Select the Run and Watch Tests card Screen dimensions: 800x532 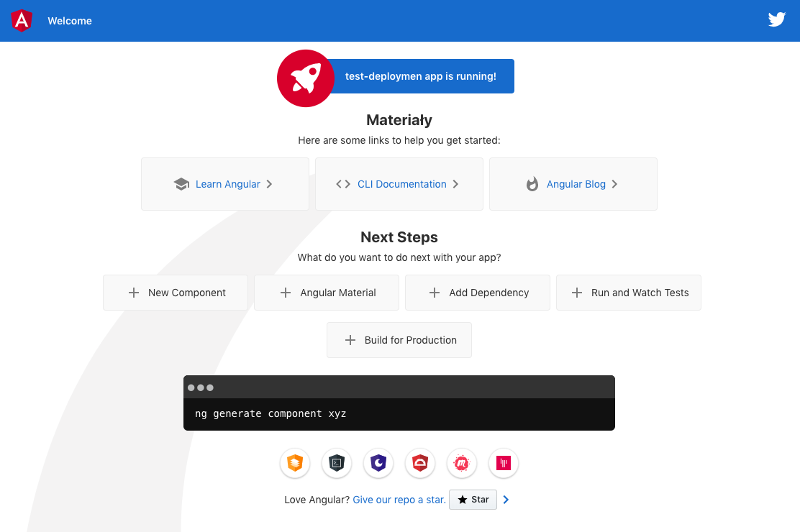coord(629,293)
